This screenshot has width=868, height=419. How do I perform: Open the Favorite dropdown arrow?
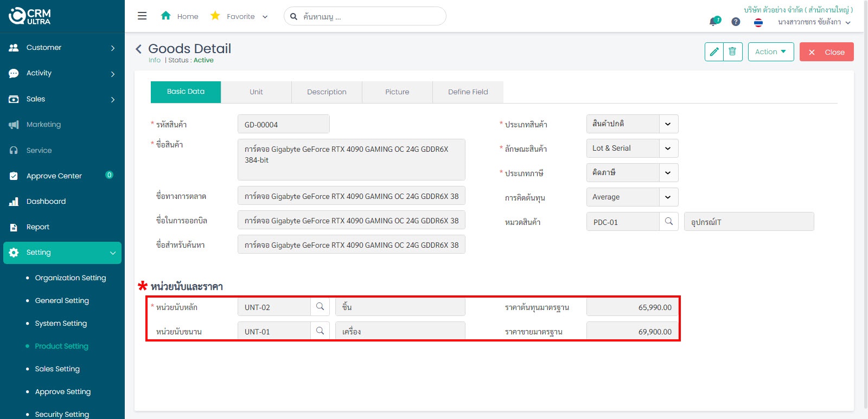265,17
